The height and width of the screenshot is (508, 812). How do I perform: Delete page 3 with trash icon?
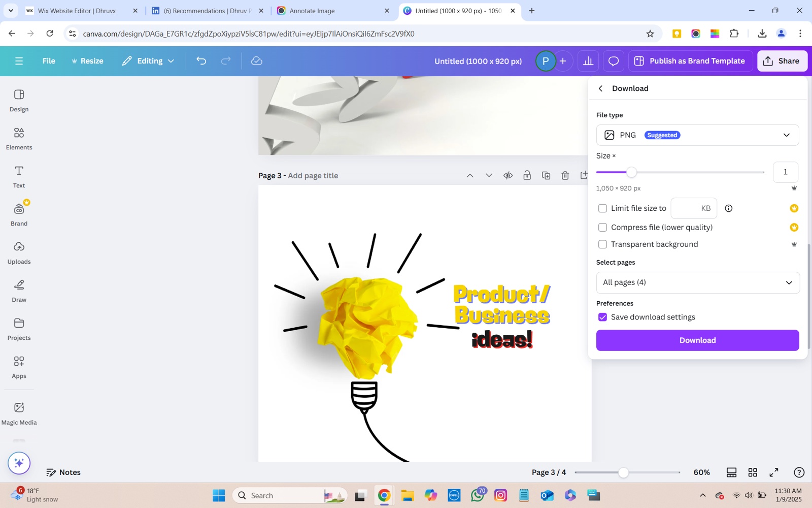click(565, 175)
